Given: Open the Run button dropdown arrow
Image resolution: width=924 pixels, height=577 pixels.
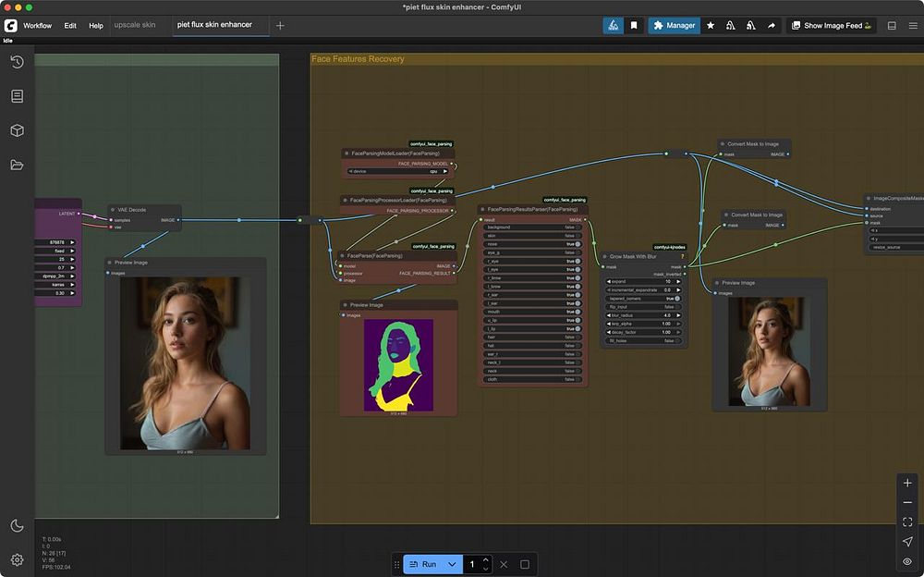Looking at the screenshot, I should coord(452,564).
